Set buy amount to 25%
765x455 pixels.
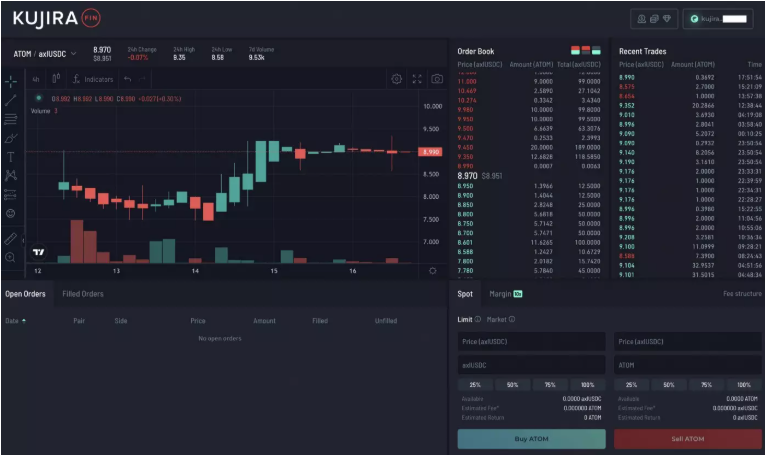click(x=475, y=385)
